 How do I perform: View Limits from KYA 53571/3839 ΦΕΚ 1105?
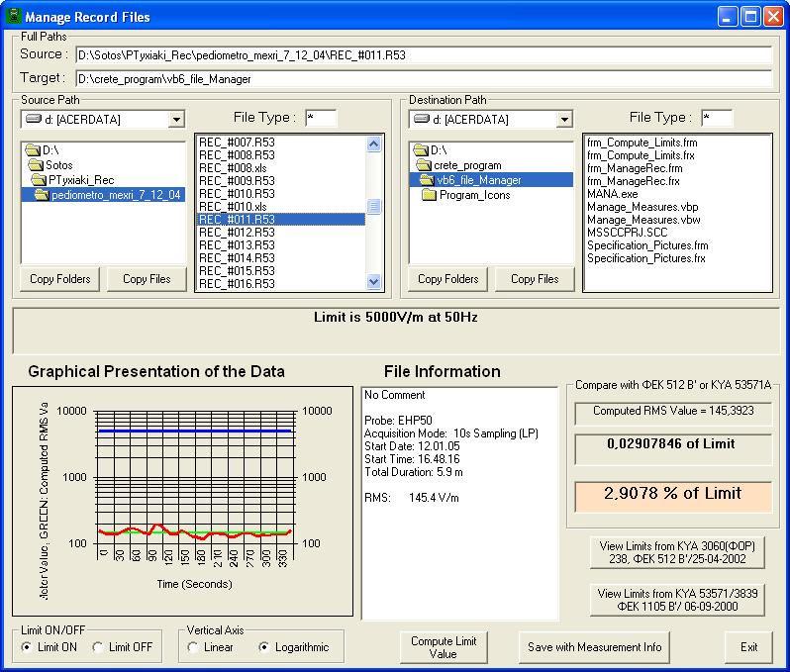point(677,600)
